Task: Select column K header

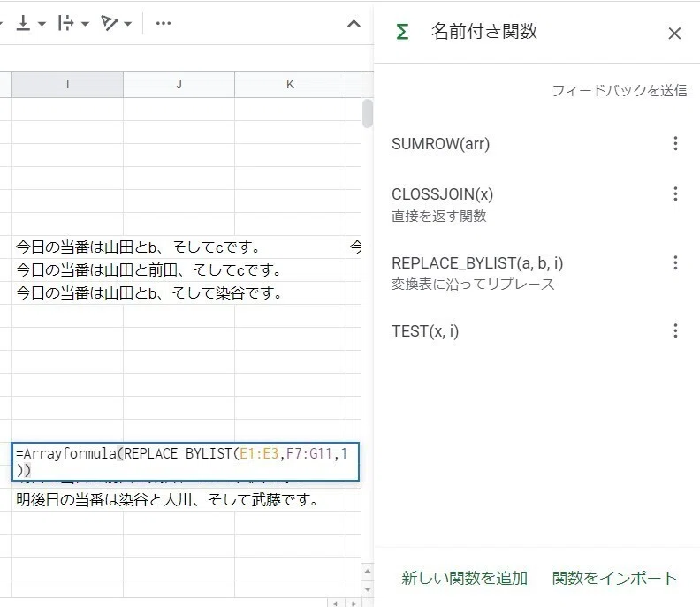Action: [290, 84]
